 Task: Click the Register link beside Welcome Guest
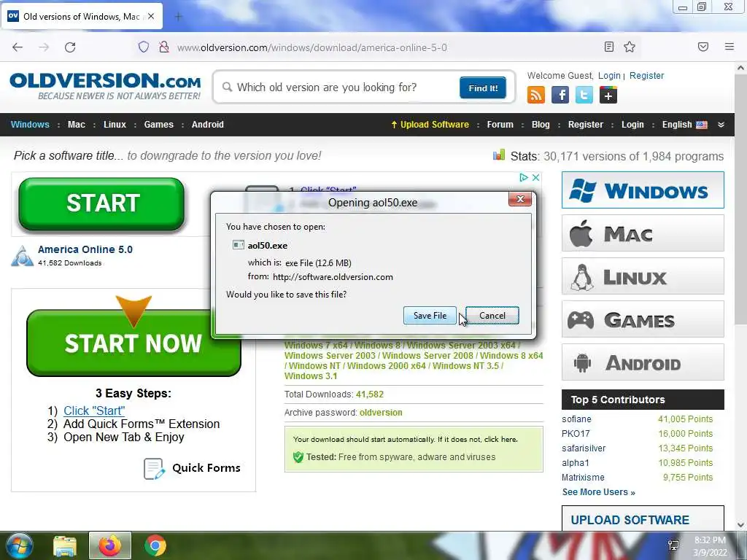click(646, 76)
